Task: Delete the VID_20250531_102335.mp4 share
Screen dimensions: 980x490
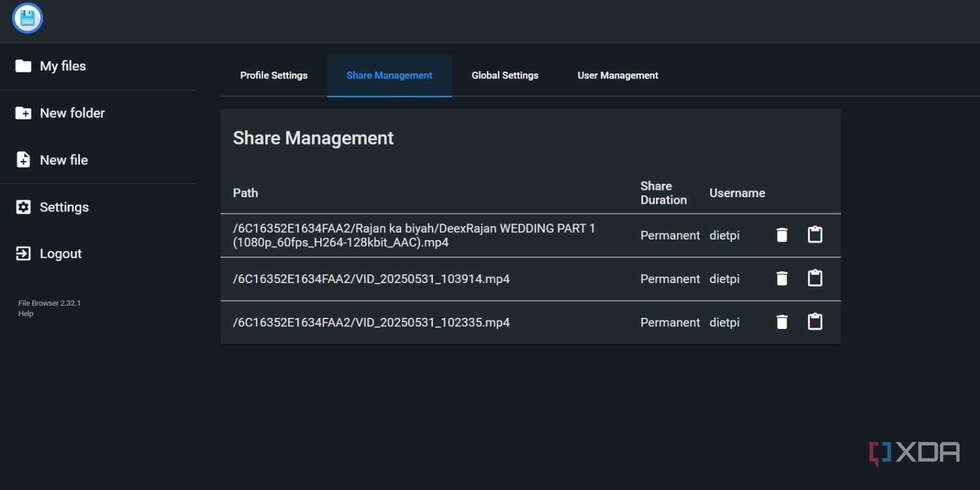Action: click(x=782, y=322)
